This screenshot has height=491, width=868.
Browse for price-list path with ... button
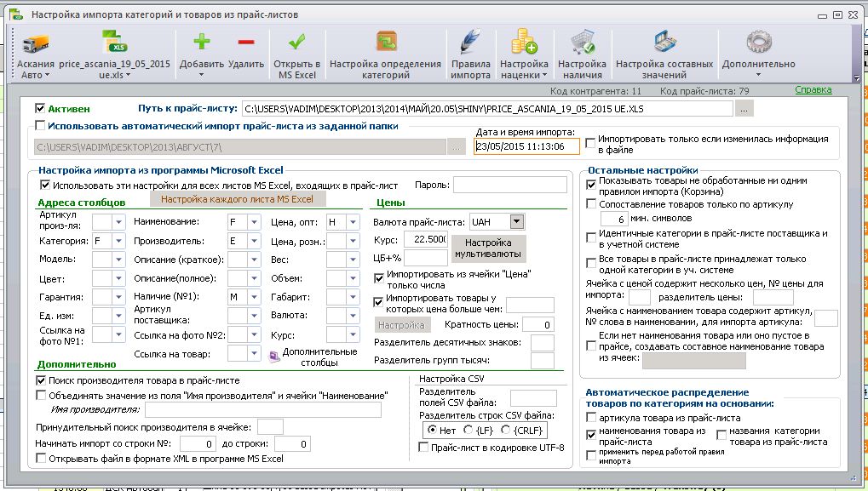[x=744, y=109]
